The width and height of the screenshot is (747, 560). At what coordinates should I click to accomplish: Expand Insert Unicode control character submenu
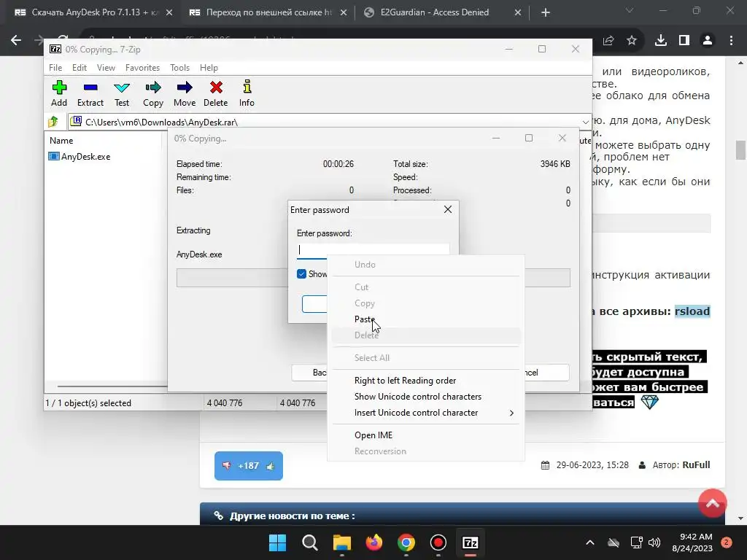425,413
